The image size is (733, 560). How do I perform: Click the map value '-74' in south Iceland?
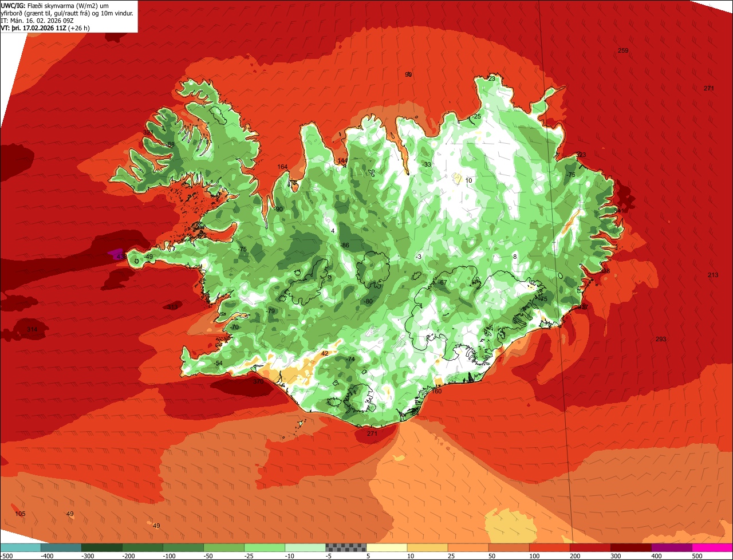pos(350,359)
